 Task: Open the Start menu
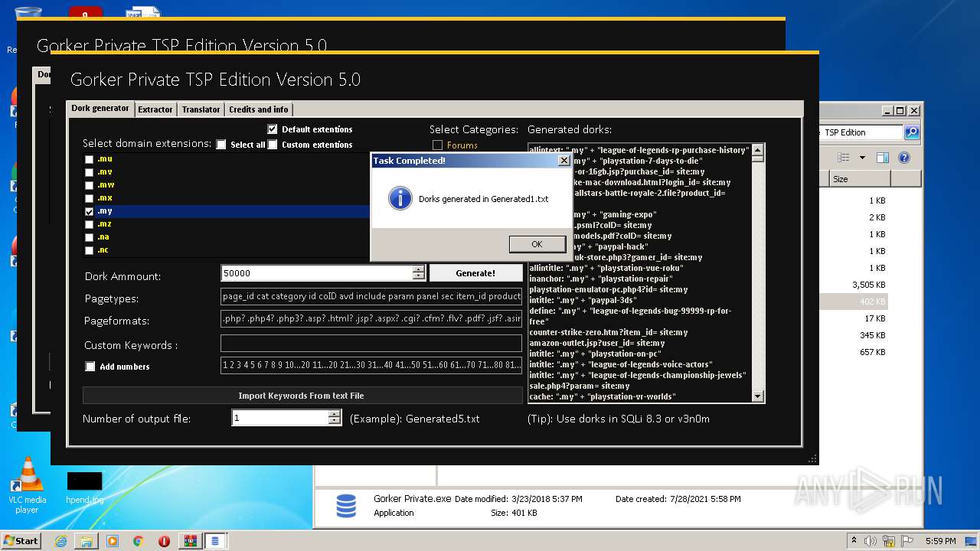coord(21,540)
